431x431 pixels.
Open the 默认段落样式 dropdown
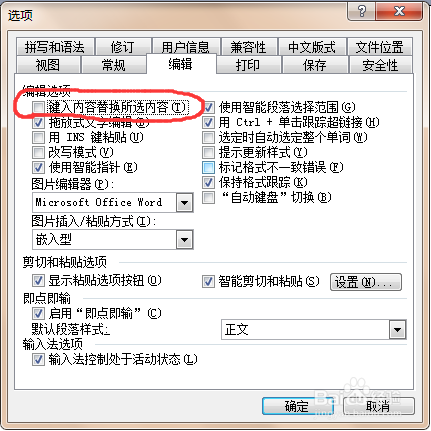click(x=397, y=330)
